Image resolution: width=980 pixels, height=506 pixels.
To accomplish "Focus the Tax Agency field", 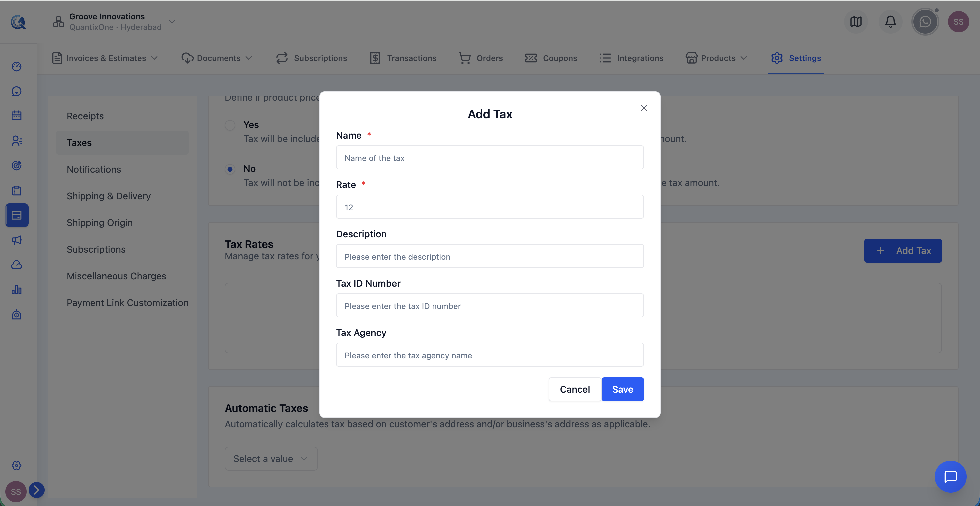I will [x=490, y=355].
